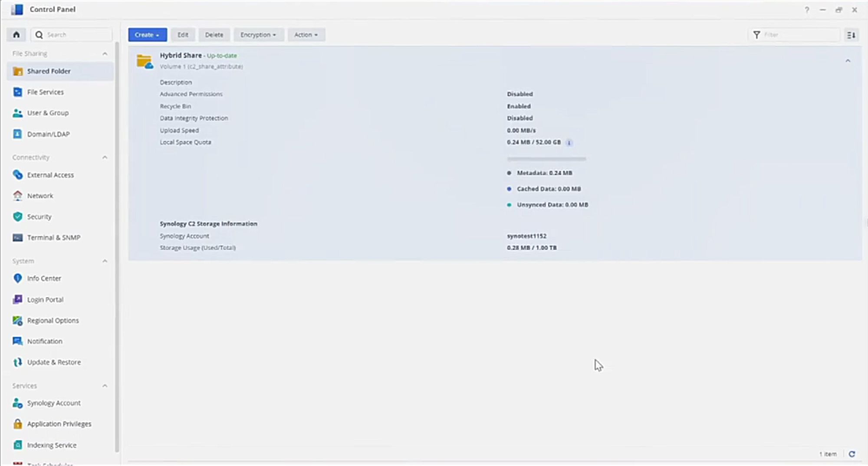Select the Notification menu label

[45, 341]
